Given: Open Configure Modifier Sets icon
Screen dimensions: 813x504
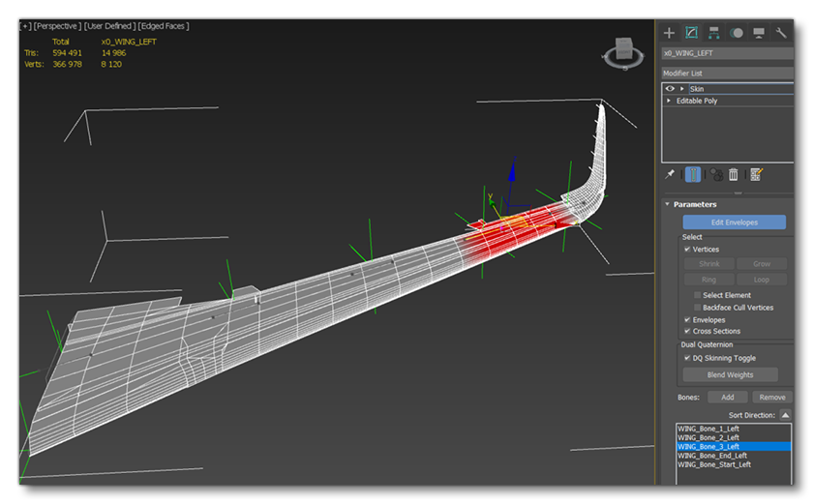Looking at the screenshot, I should (x=756, y=174).
